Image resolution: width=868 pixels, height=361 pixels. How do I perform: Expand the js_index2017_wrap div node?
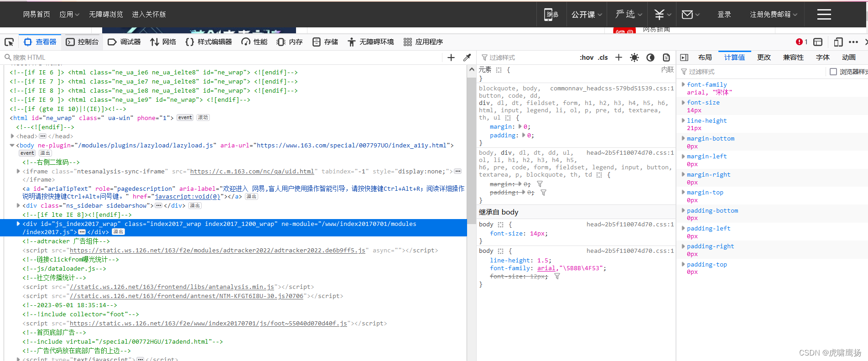coord(18,224)
